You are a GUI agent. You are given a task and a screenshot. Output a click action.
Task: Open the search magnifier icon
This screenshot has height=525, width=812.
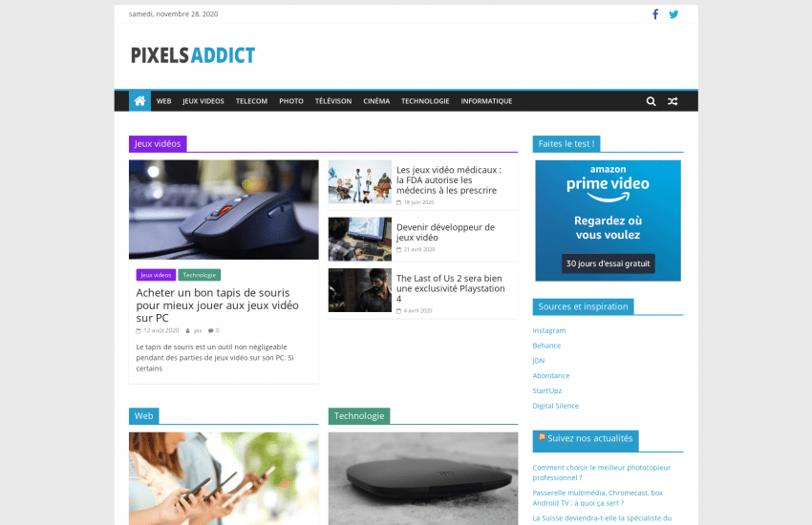(x=651, y=101)
